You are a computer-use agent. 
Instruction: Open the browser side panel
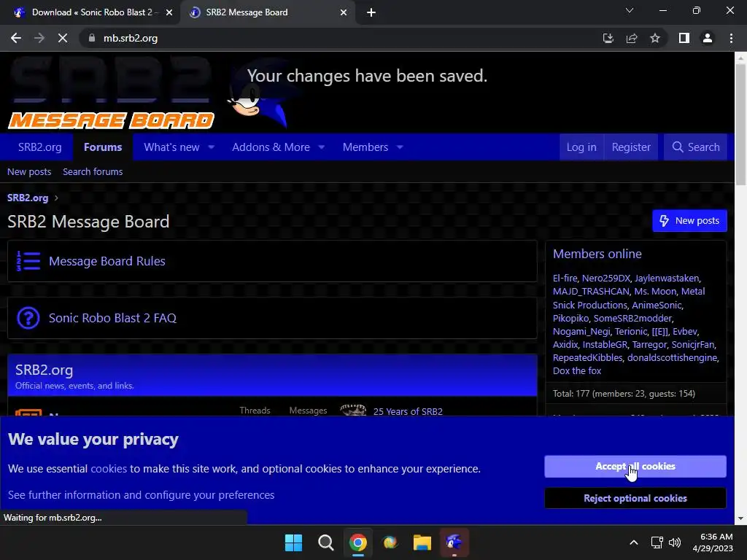684,38
